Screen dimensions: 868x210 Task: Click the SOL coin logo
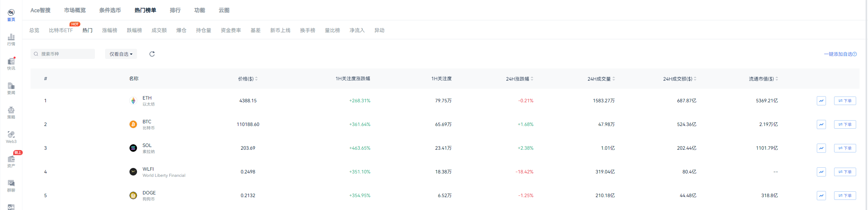tap(133, 148)
